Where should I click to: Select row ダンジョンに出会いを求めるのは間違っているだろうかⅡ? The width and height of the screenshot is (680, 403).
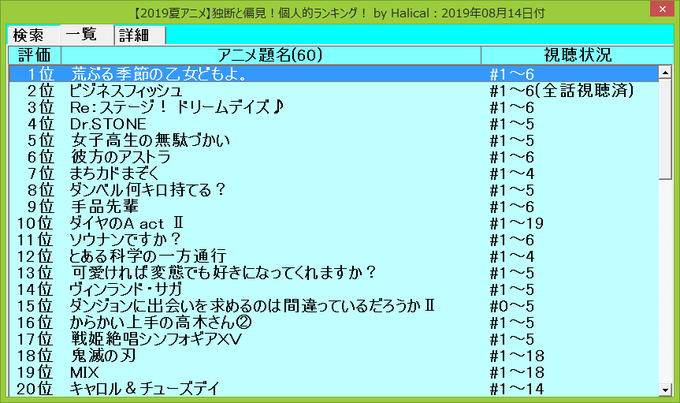(334, 306)
